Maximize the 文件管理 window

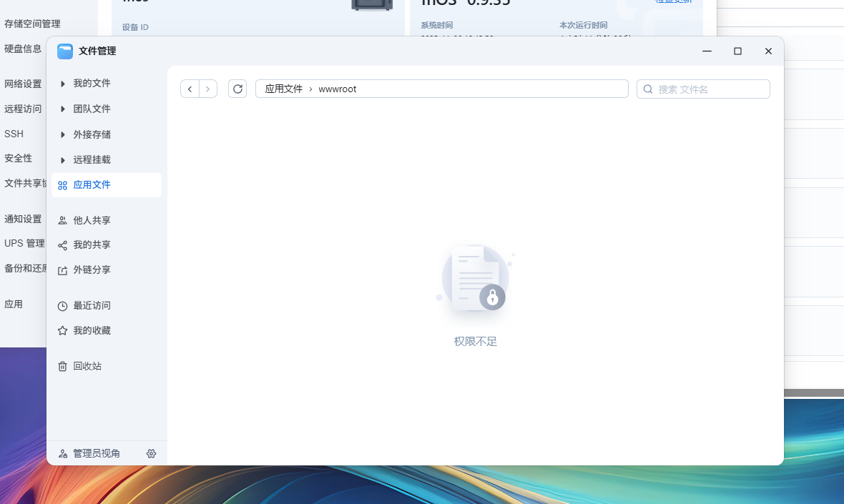pos(738,51)
